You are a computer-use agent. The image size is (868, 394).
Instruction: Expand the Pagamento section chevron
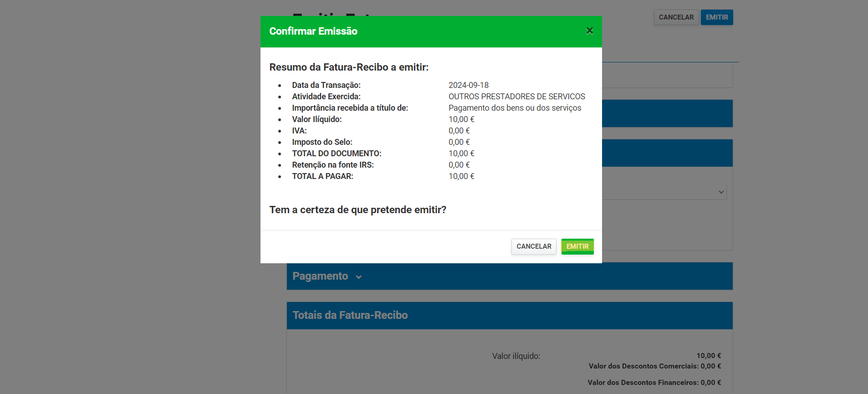click(358, 277)
